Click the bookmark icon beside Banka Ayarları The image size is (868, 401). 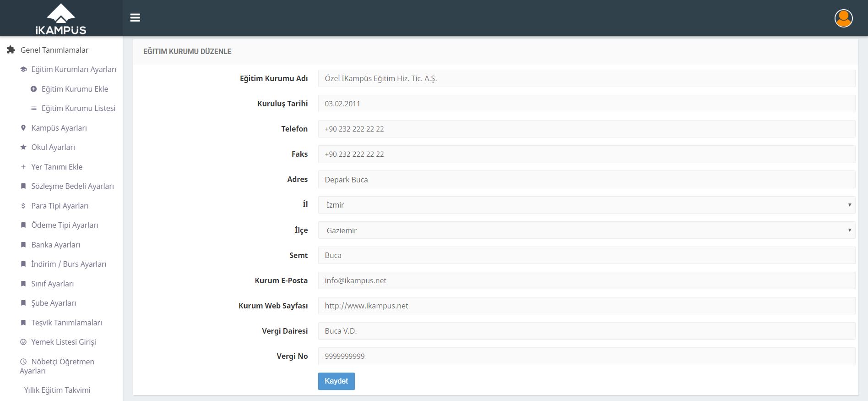pos(23,245)
